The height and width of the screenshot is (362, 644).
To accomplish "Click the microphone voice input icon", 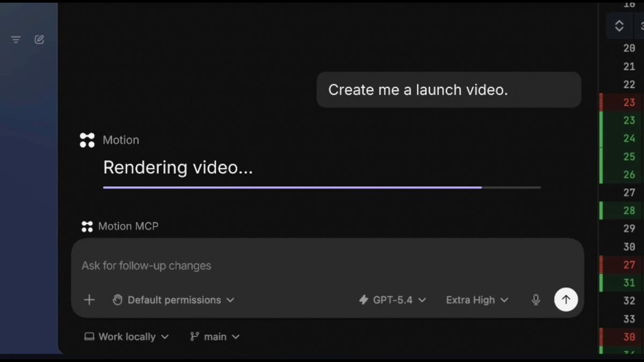I will click(x=536, y=300).
